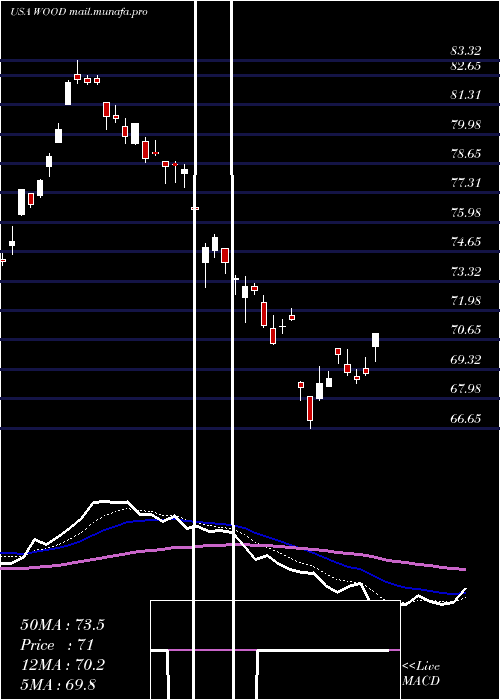Click the 78.65 price axis label
This screenshot has width=500, height=700.
point(466,154)
